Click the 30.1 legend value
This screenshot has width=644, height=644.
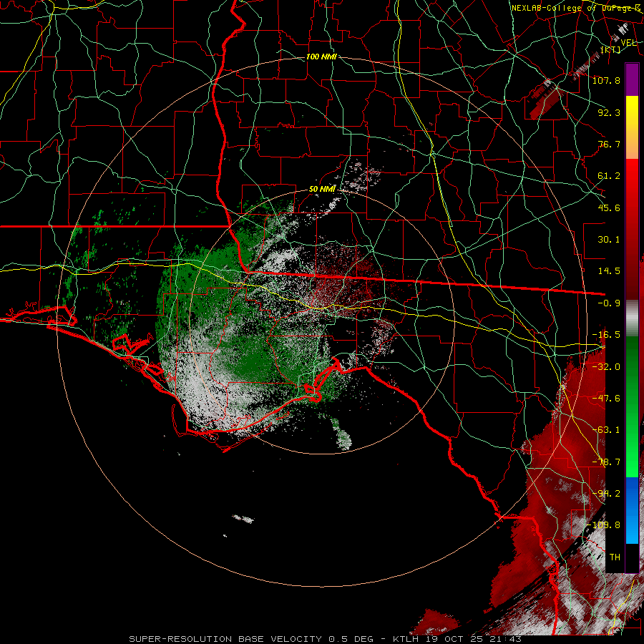tap(609, 240)
